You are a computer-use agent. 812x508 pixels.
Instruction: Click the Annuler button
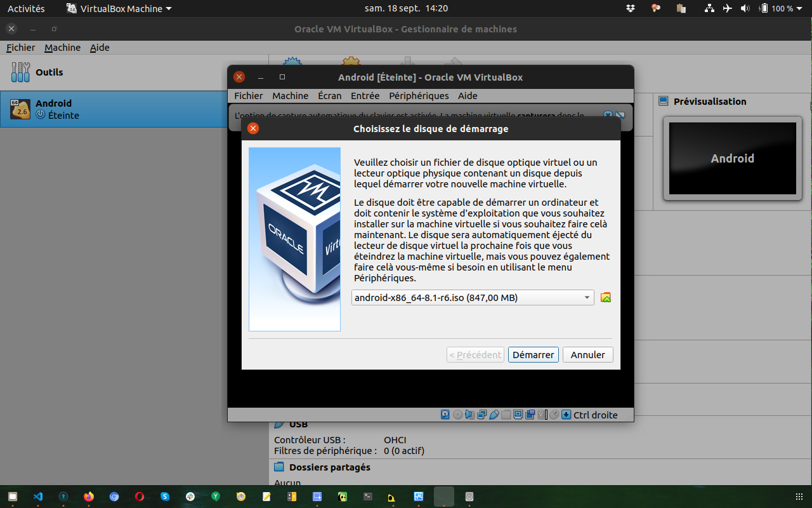coord(587,354)
